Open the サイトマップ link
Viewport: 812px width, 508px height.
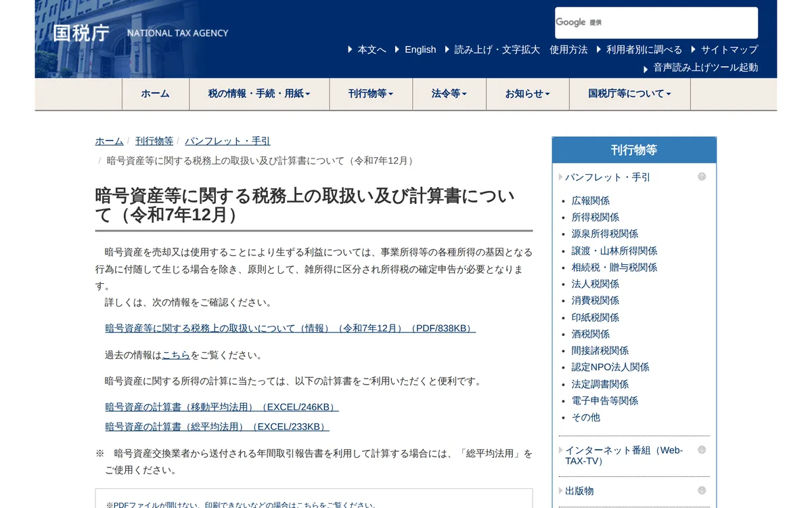click(x=729, y=49)
